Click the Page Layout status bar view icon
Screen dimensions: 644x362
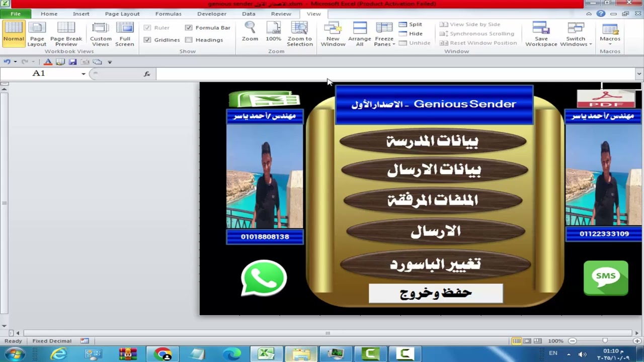point(527,341)
